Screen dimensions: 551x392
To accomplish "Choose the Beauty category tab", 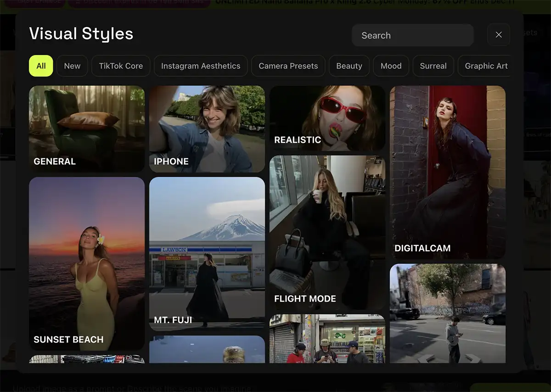I will (x=349, y=66).
